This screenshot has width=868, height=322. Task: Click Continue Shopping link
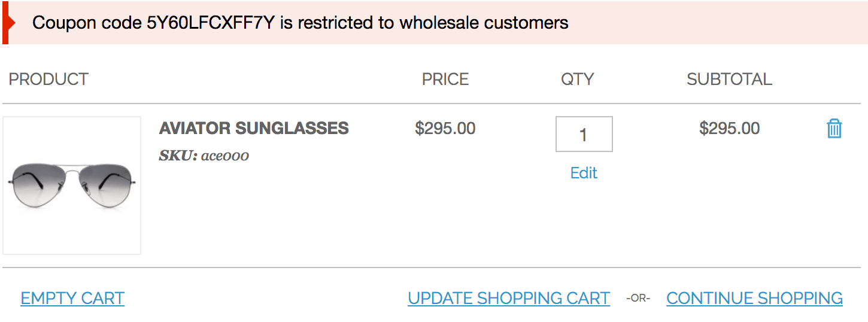point(754,298)
